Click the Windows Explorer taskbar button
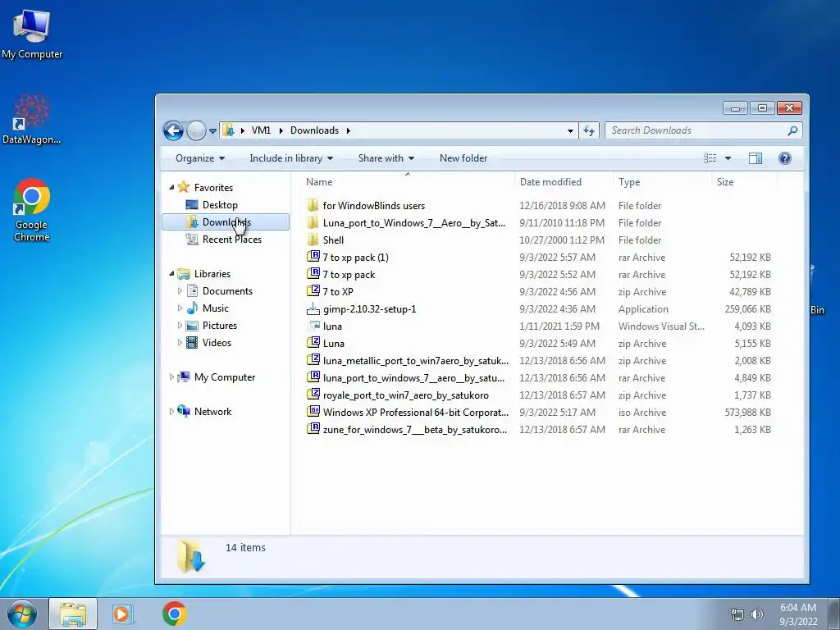 click(73, 614)
